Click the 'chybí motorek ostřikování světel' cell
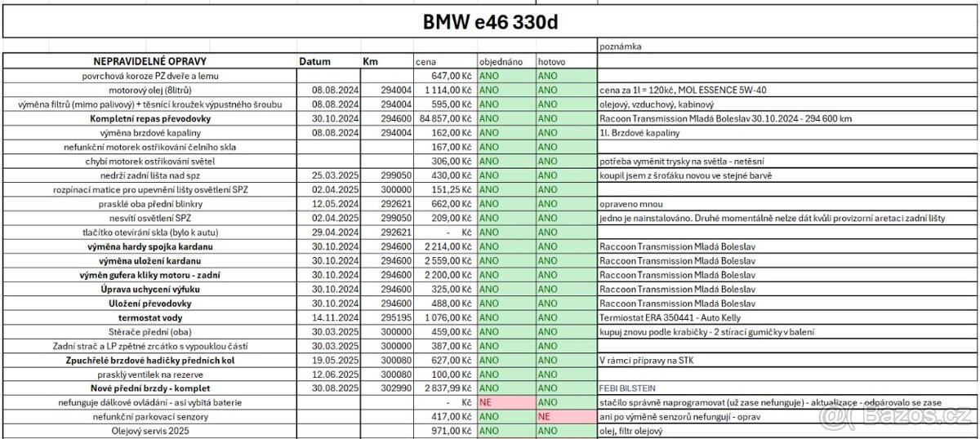 tap(149, 161)
